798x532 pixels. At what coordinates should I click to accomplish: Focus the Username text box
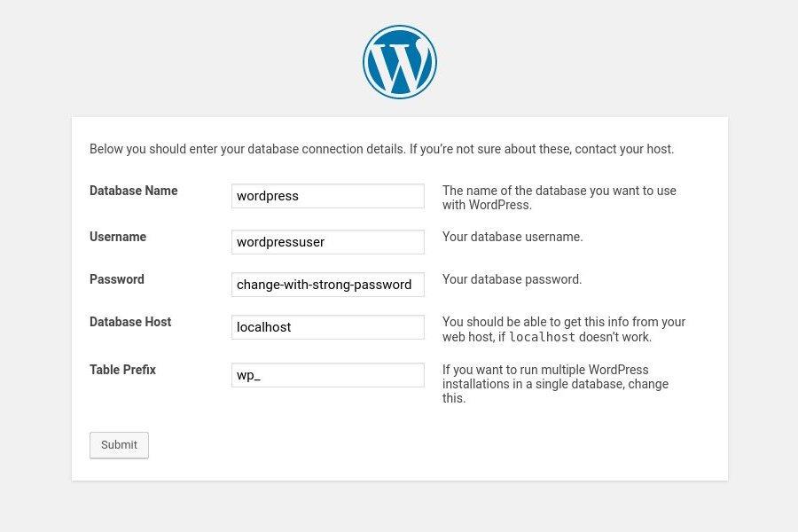pos(327,242)
